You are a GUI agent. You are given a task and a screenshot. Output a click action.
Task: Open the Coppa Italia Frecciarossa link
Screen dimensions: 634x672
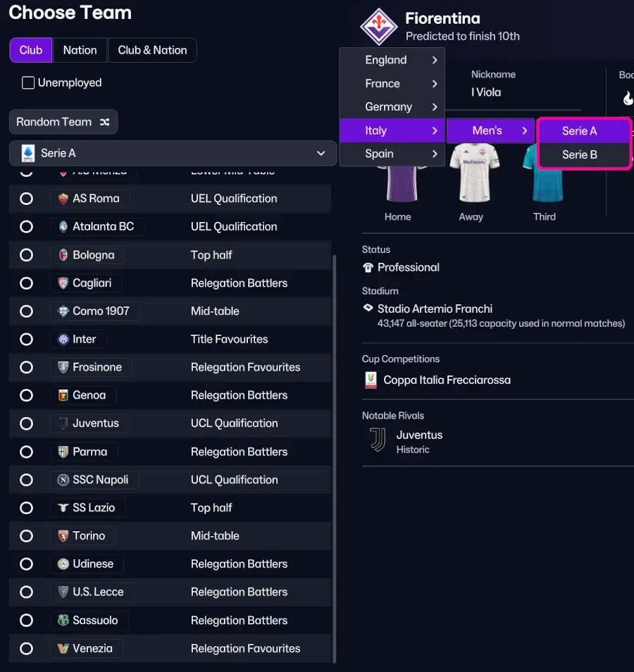(x=447, y=380)
